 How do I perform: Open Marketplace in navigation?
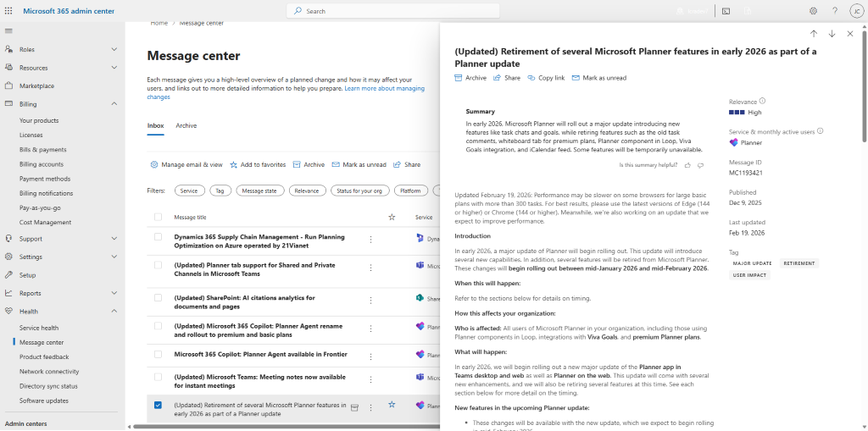coord(36,86)
